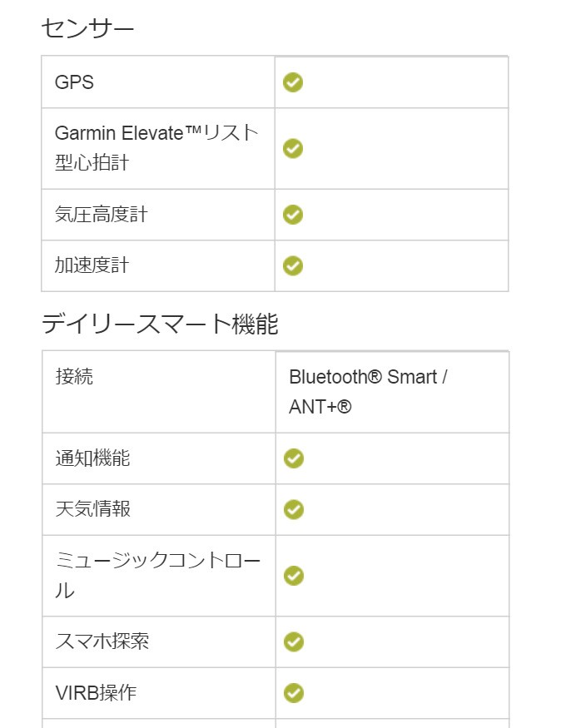Click the スマホ探索 label text
The width and height of the screenshot is (566, 728).
(x=102, y=642)
